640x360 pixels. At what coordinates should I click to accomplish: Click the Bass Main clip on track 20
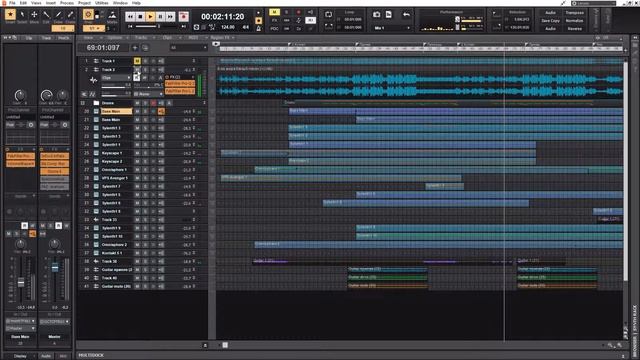456,111
